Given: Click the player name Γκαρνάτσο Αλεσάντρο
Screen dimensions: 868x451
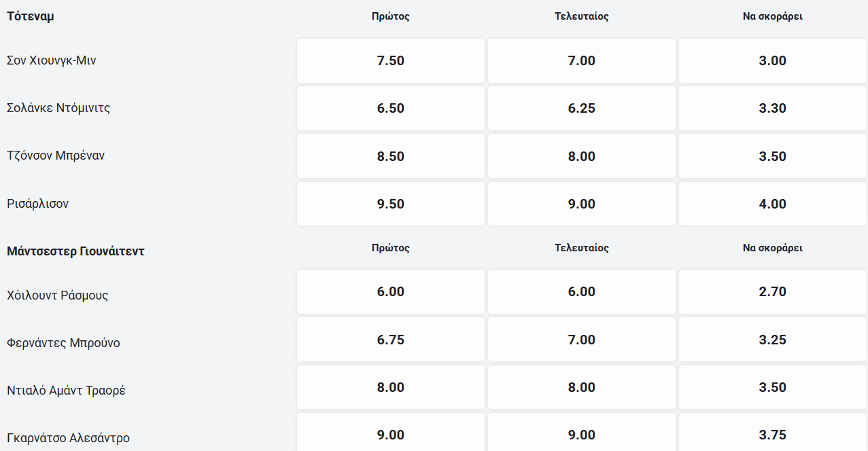Looking at the screenshot, I should tap(69, 438).
